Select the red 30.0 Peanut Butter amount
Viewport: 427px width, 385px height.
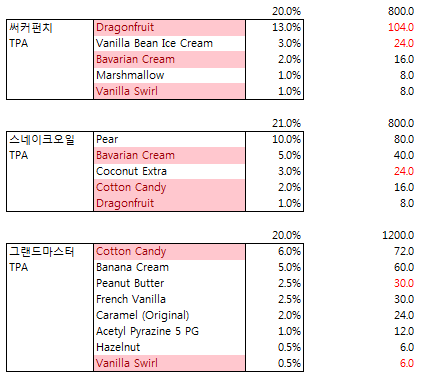click(x=404, y=283)
